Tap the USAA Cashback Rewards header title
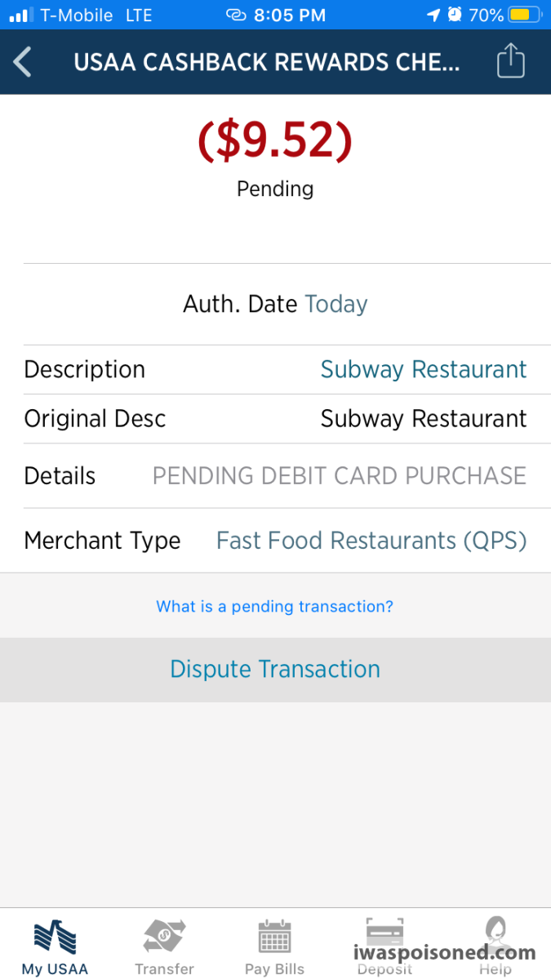 (266, 62)
